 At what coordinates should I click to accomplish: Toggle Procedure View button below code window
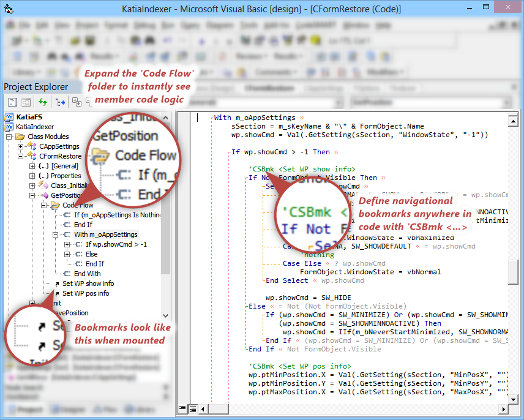(x=182, y=408)
